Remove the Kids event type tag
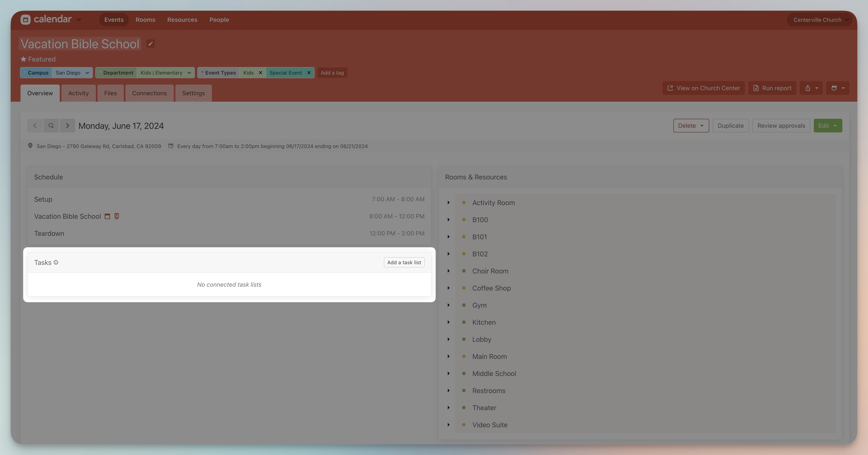The image size is (868, 455). [260, 72]
